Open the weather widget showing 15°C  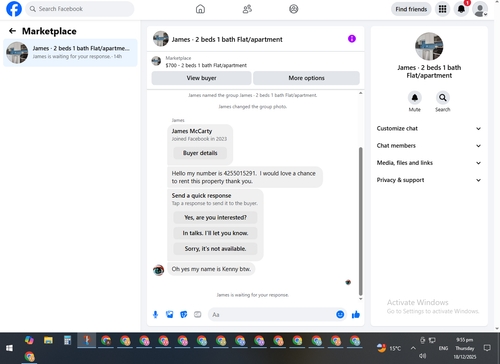click(x=389, y=348)
